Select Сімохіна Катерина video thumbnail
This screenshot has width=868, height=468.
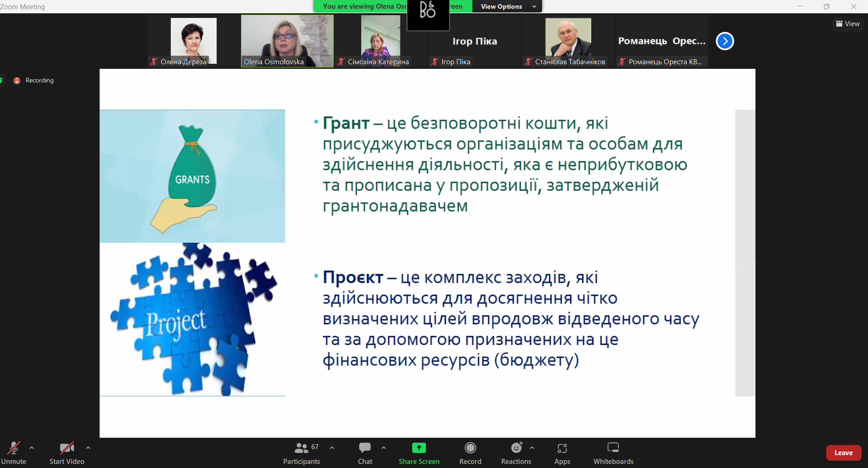point(381,41)
